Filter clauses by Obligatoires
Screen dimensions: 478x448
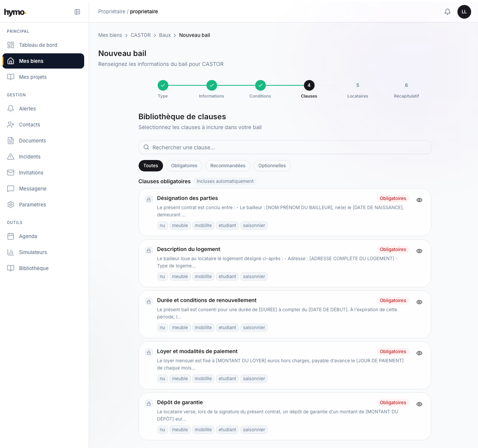click(x=184, y=166)
